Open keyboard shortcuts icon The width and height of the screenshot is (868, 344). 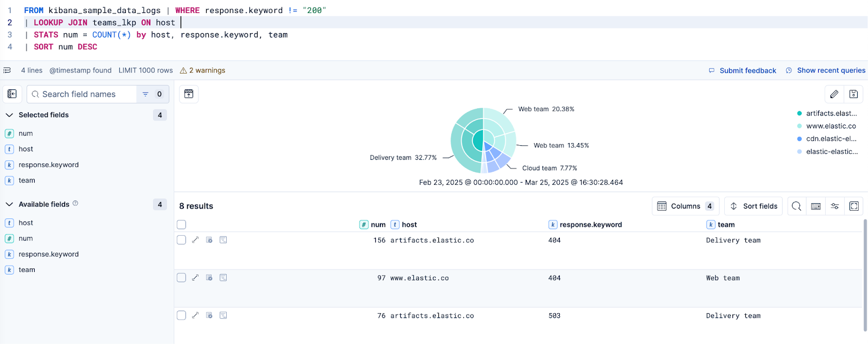816,206
